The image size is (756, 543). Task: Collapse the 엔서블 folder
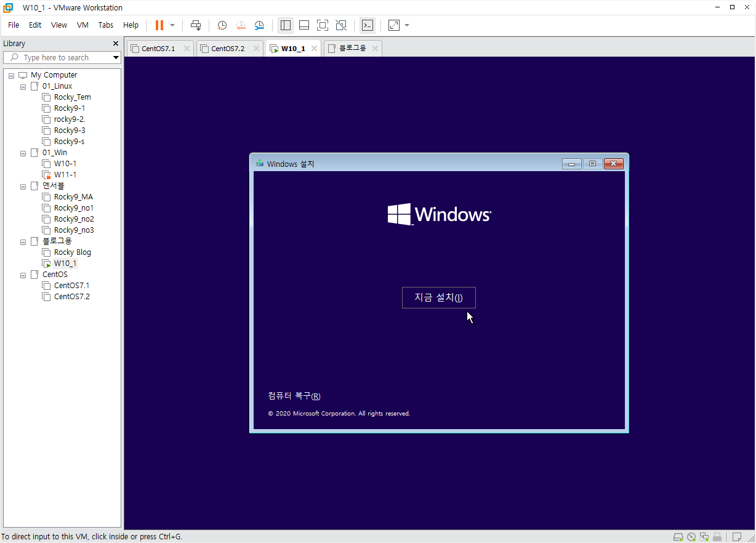click(x=23, y=186)
